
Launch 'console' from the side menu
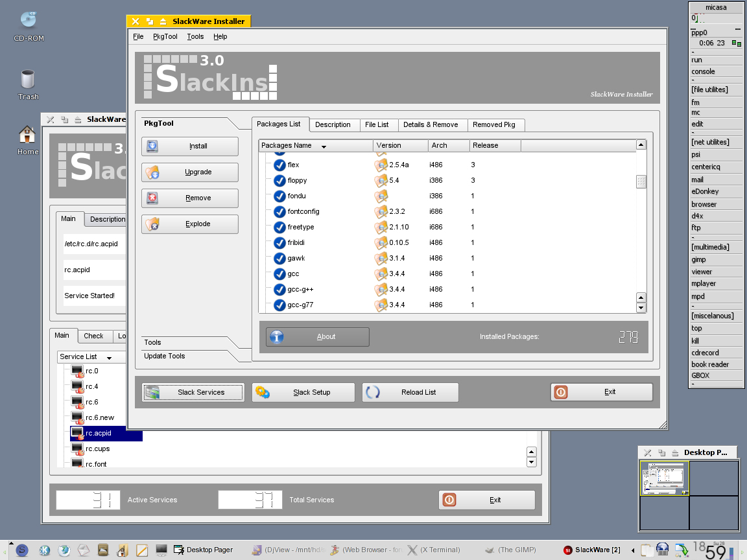716,71
